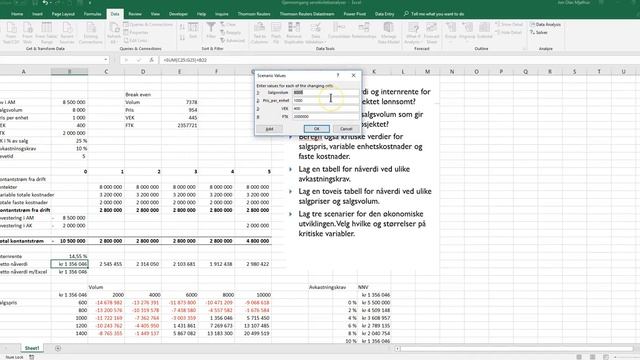This screenshot has width=640, height=360.
Task: Click Cancel in Scenario Values dialog
Action: click(346, 129)
